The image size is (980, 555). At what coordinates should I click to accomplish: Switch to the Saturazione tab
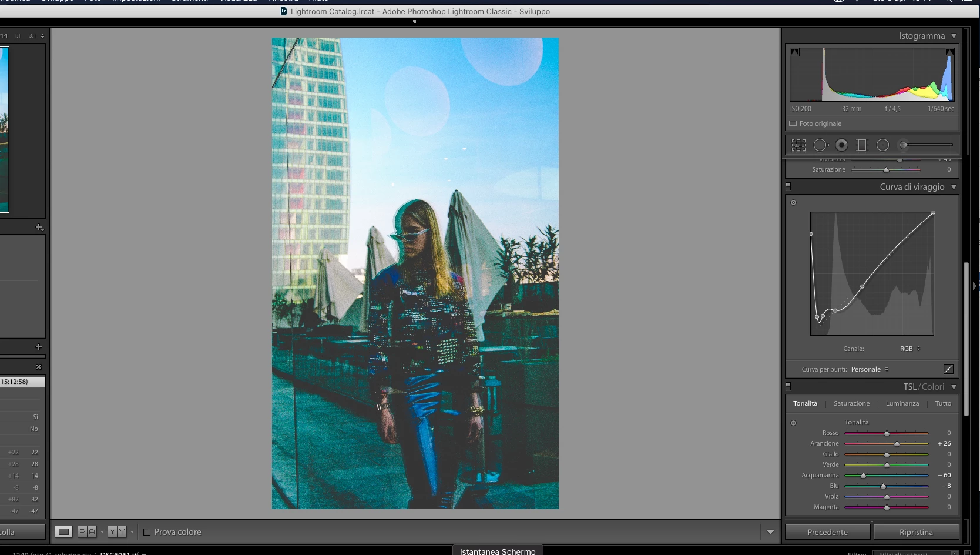click(851, 403)
